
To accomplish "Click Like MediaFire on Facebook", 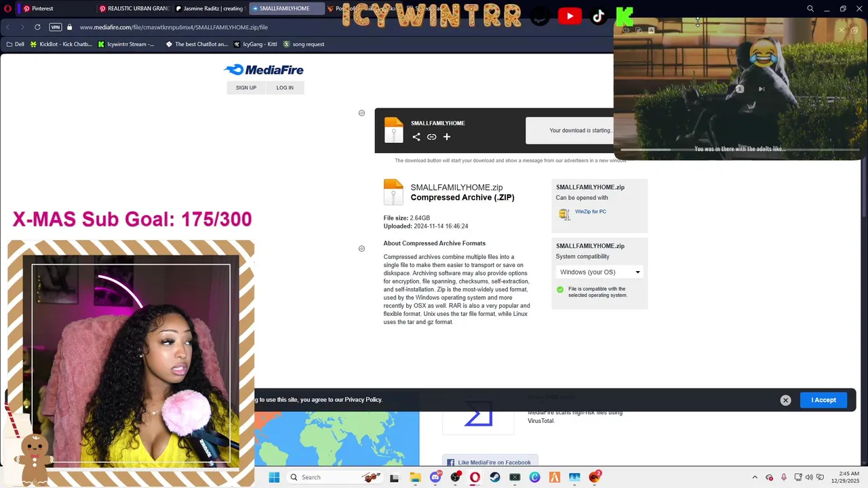I will 490,462.
